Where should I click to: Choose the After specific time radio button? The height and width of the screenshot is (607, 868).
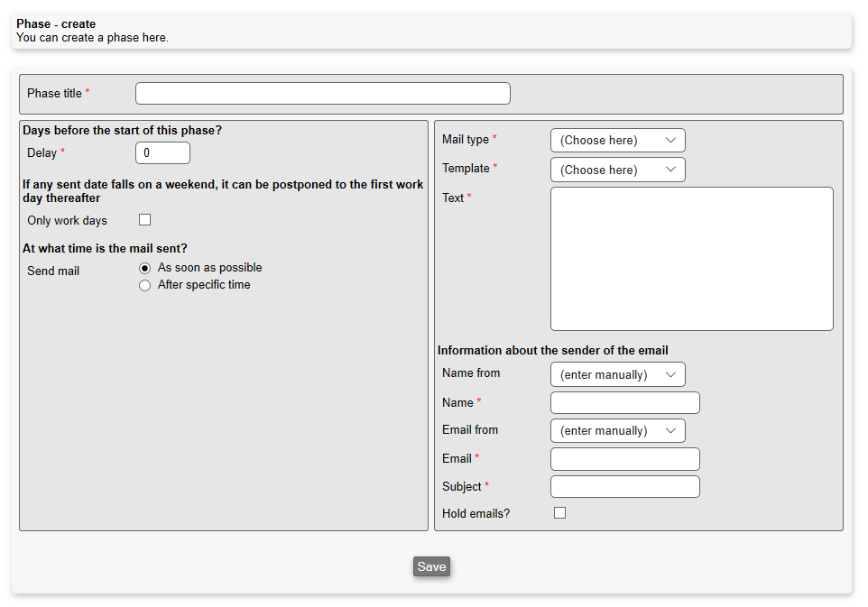(144, 285)
